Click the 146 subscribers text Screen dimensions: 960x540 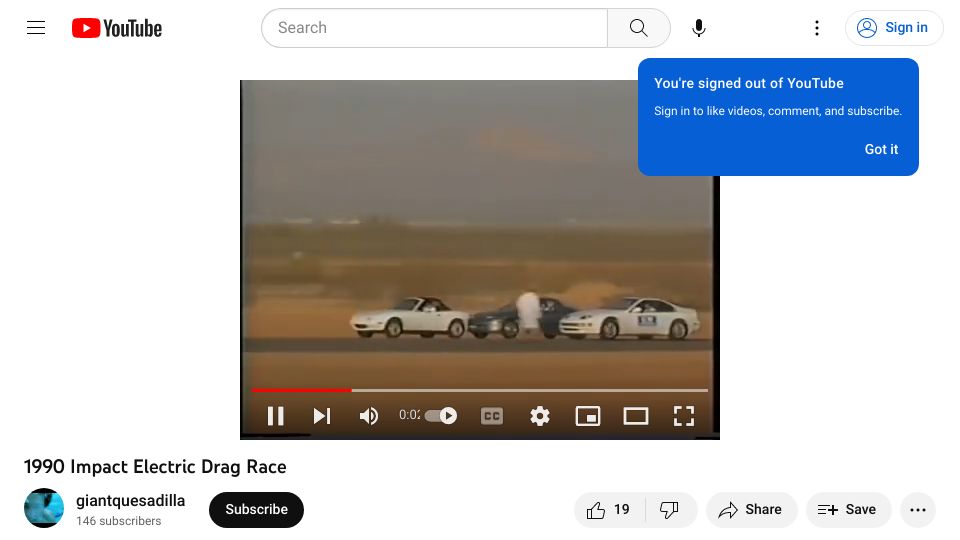(119, 521)
